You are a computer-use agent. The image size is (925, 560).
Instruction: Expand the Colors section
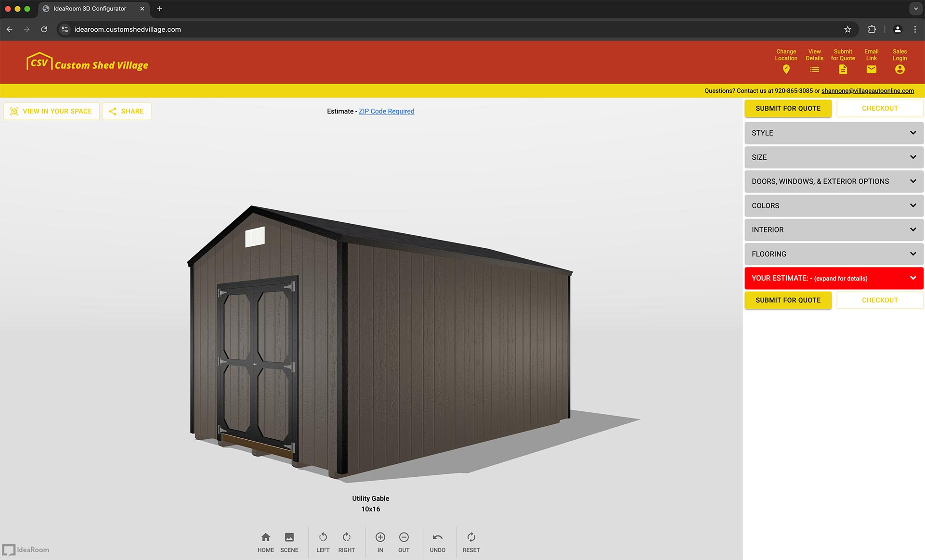tap(834, 206)
